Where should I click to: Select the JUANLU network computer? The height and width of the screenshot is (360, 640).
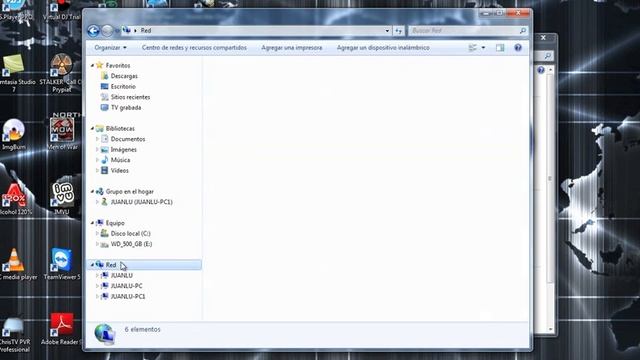(x=121, y=276)
